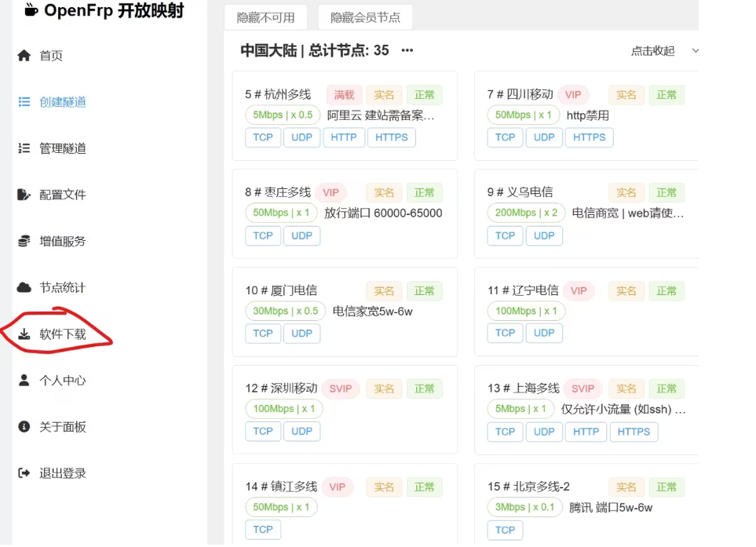Click the cloud icon beside 节点统计
The height and width of the screenshot is (547, 756).
(24, 288)
